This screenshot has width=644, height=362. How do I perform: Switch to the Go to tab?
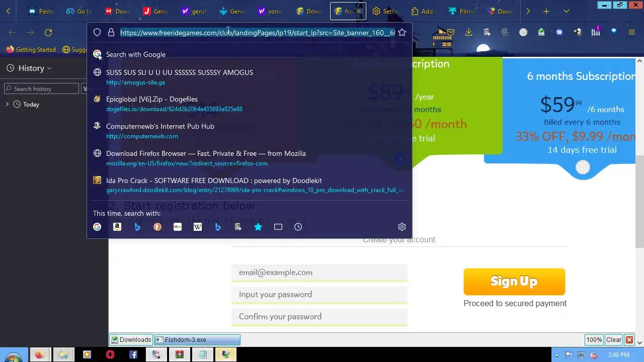[x=78, y=11]
